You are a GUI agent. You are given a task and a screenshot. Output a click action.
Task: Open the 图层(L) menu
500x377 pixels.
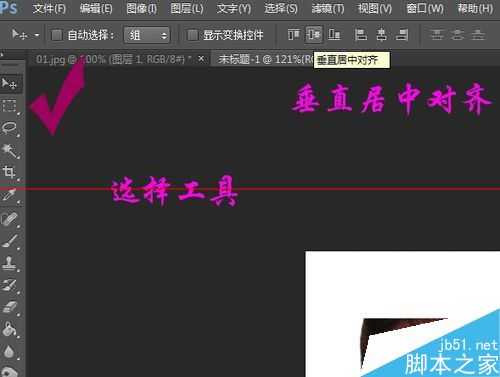pos(187,8)
